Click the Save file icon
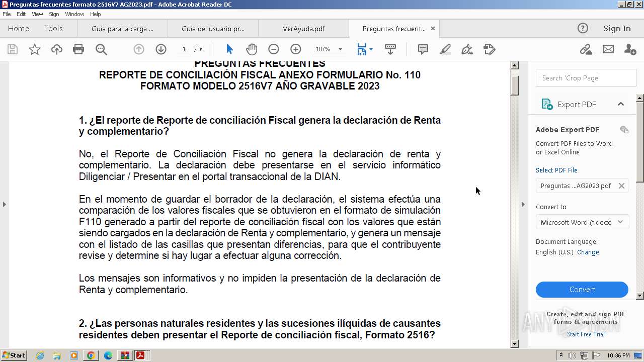This screenshot has width=644, height=362. coord(13,49)
